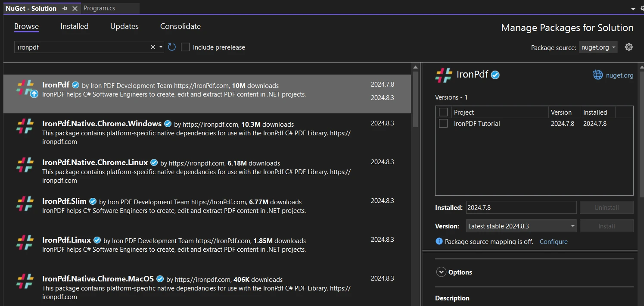Click the verified badge beside IronPdf.Slim
Image resolution: width=644 pixels, height=306 pixels.
click(93, 201)
